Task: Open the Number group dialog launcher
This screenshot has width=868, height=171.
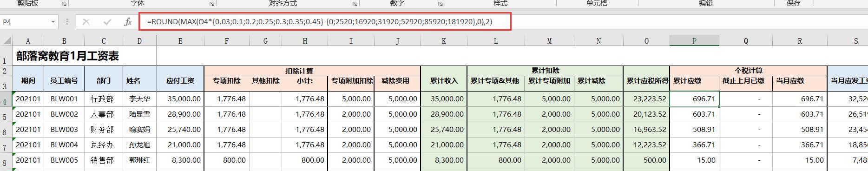Action: click(441, 4)
